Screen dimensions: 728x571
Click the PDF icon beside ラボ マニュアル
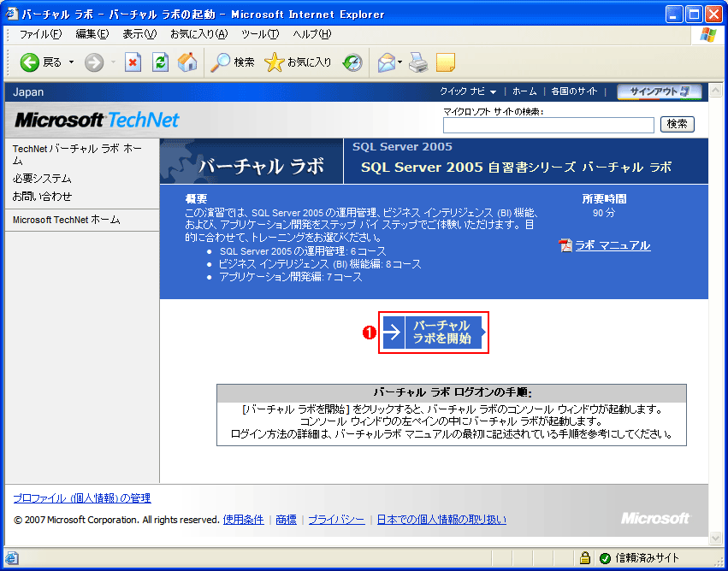pos(565,245)
